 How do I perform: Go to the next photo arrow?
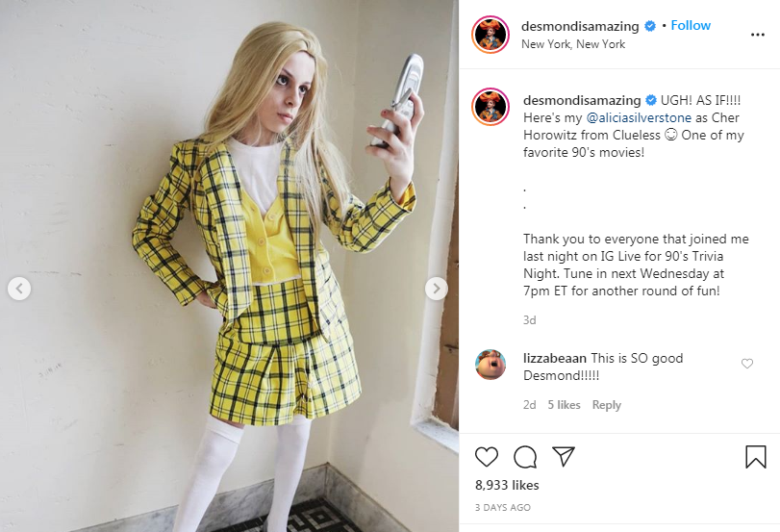click(x=437, y=289)
